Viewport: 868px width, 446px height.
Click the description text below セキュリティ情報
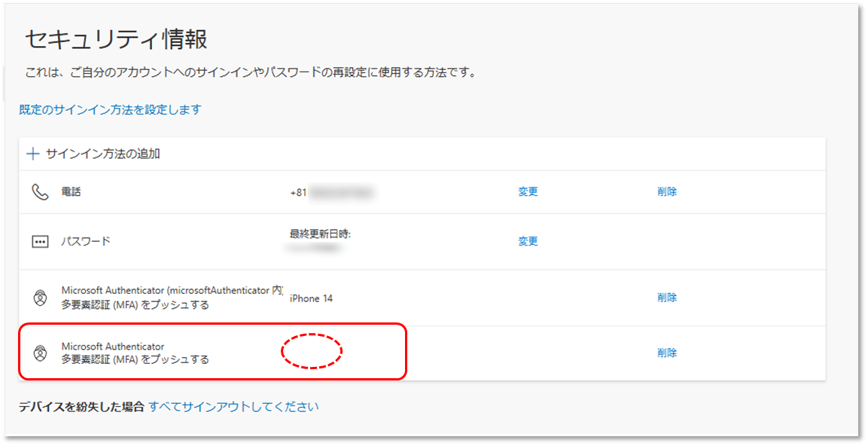point(251,72)
